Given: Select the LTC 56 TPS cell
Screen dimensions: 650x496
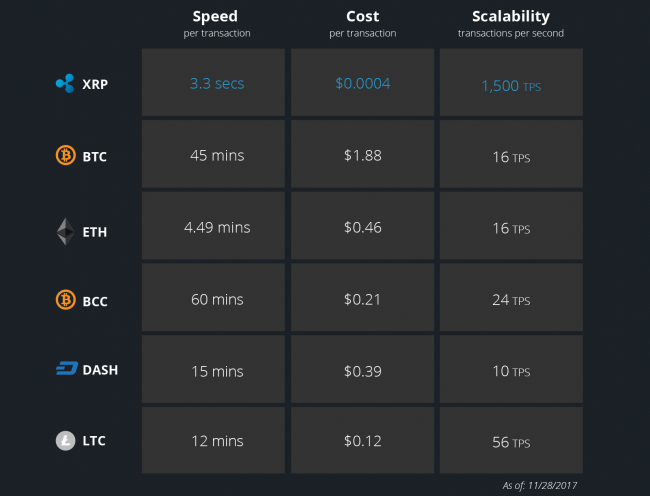Looking at the screenshot, I should [511, 440].
